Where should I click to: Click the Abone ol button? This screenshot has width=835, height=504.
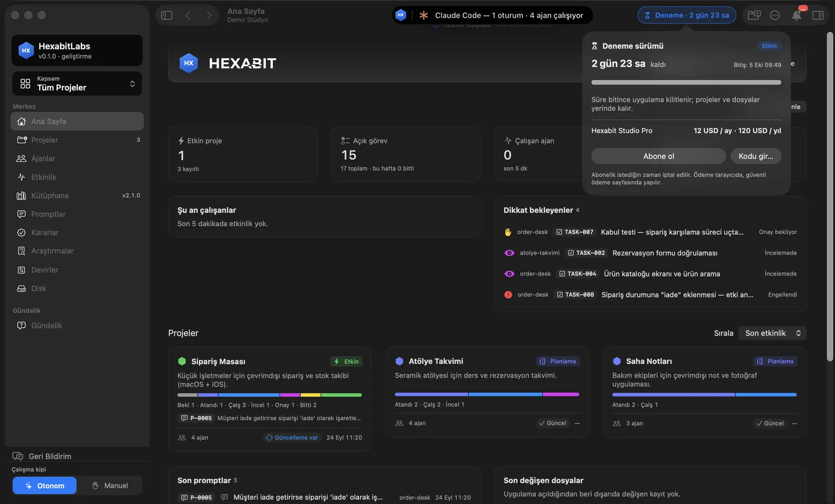pos(659,156)
